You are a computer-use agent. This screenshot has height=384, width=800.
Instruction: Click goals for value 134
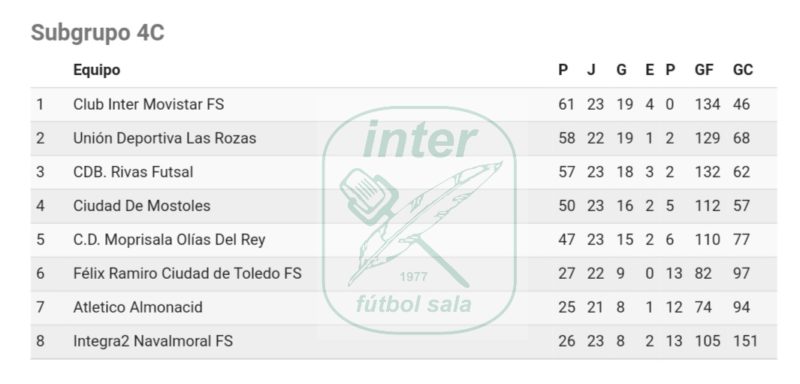point(707,104)
